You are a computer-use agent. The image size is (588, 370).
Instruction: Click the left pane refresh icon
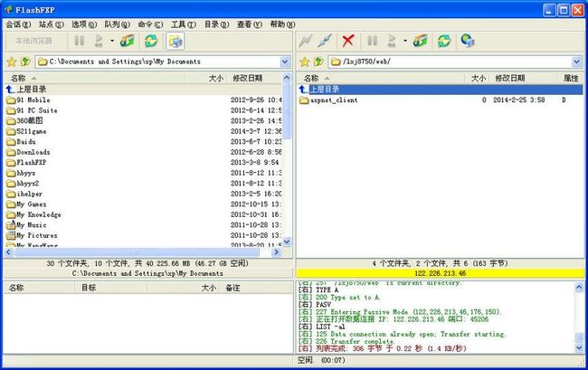[x=151, y=41]
